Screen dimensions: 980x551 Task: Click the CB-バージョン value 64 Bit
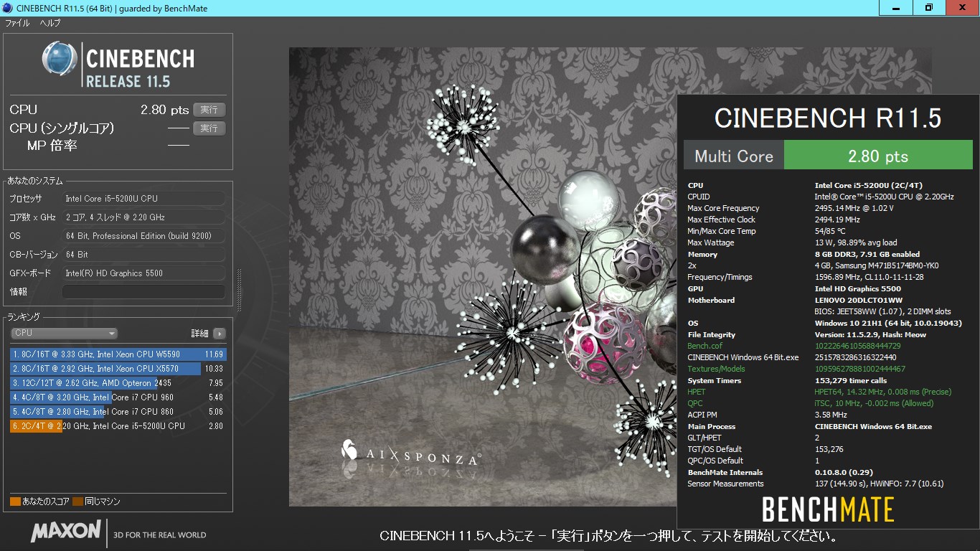tap(143, 255)
